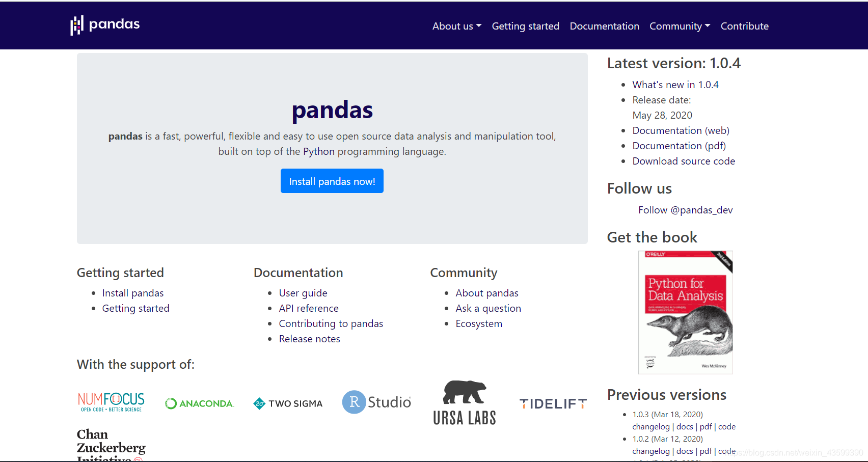Click the RStudio logo
Screen dimensions: 868x462
click(376, 402)
